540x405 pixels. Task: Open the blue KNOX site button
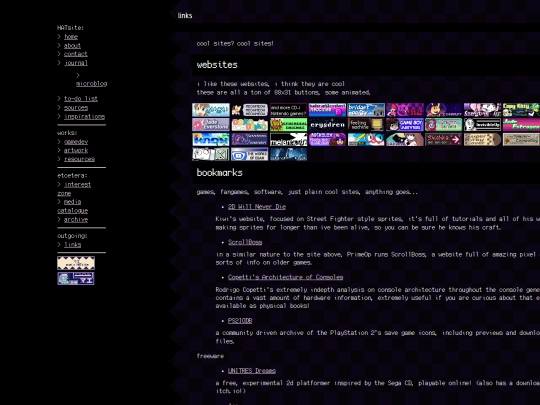click(x=211, y=139)
